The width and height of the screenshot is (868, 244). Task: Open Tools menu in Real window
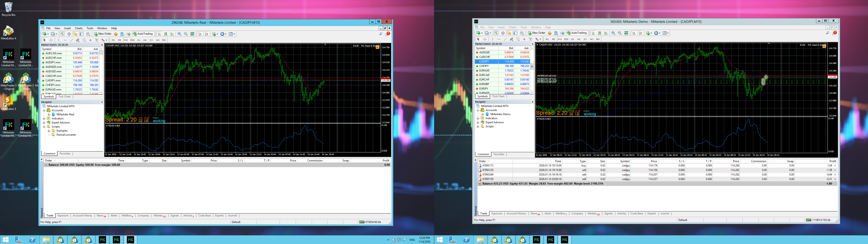pyautogui.click(x=90, y=28)
